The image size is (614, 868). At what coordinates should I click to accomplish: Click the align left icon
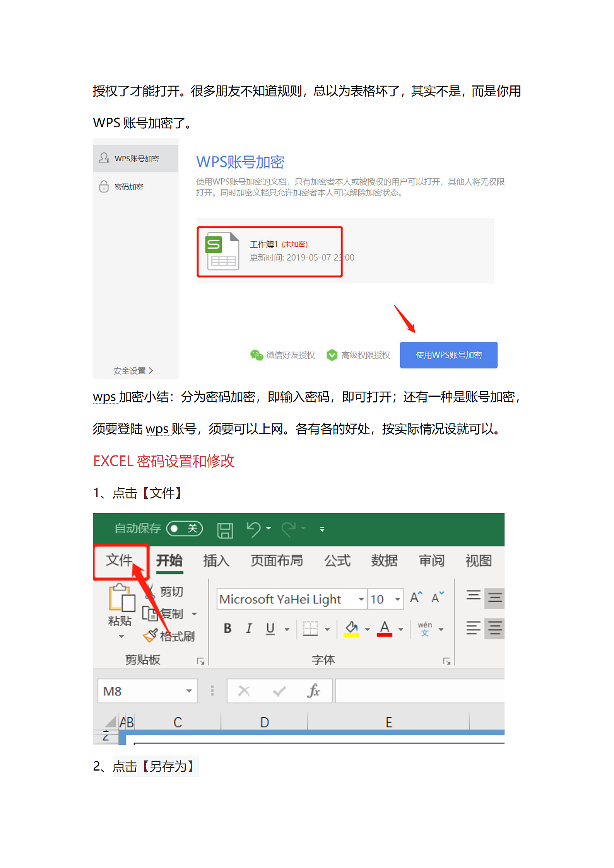473,628
